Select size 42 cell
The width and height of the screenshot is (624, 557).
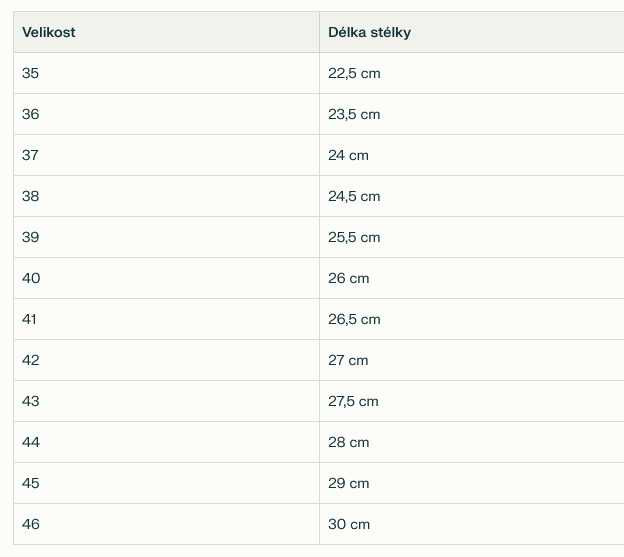[x=31, y=360]
